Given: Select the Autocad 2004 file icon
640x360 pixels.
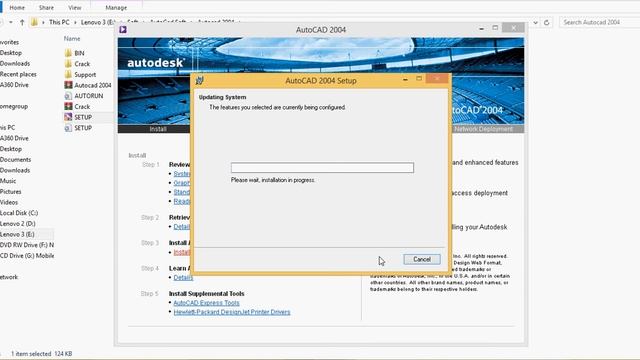Looking at the screenshot, I should coord(68,85).
